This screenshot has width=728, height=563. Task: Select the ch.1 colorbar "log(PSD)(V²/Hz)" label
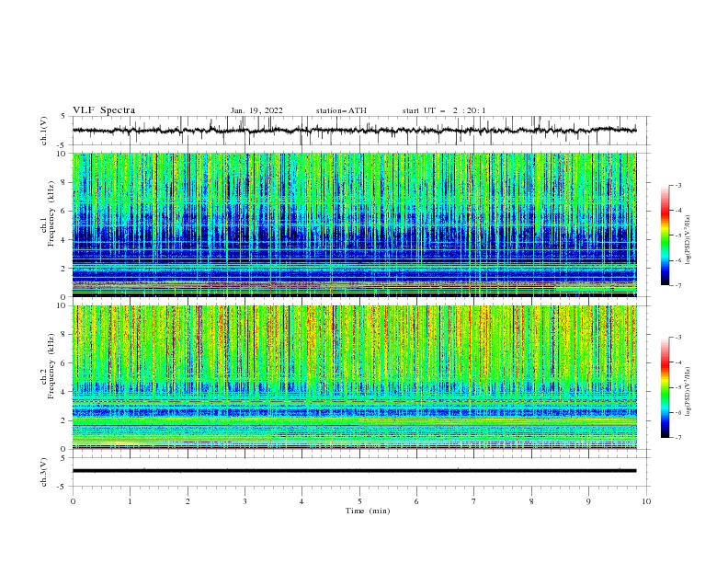pyautogui.click(x=688, y=239)
